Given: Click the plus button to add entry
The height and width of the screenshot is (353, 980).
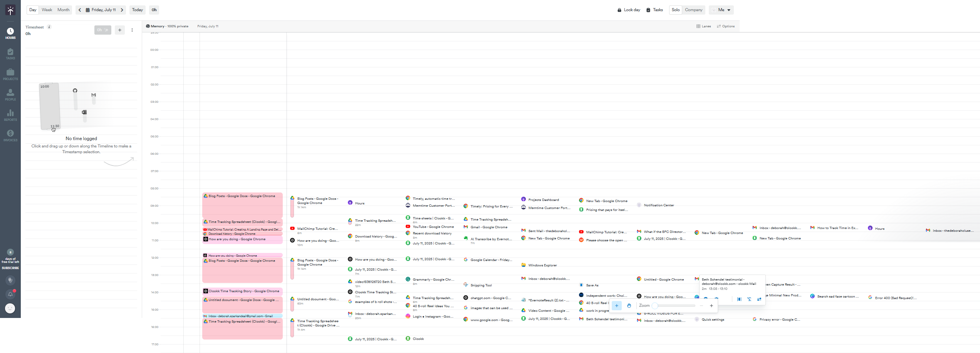Looking at the screenshot, I should pyautogui.click(x=120, y=30).
